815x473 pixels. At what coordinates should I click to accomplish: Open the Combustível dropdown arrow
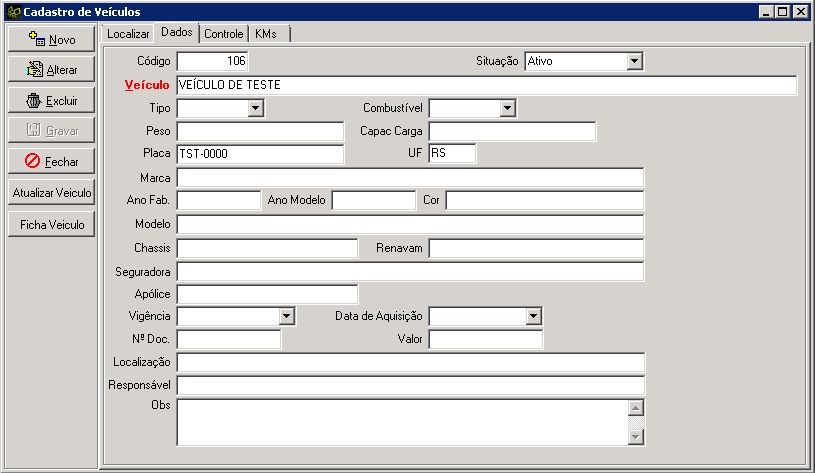click(x=507, y=108)
